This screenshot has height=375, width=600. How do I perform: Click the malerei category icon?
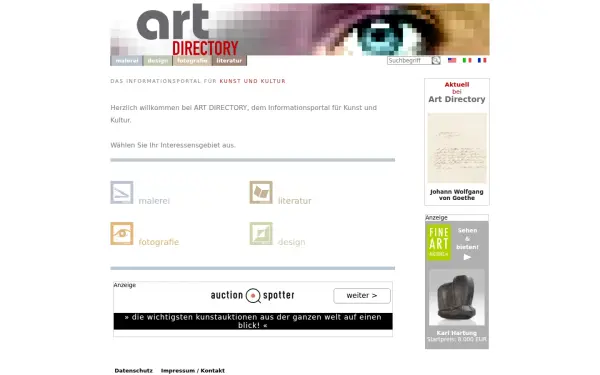click(x=122, y=192)
